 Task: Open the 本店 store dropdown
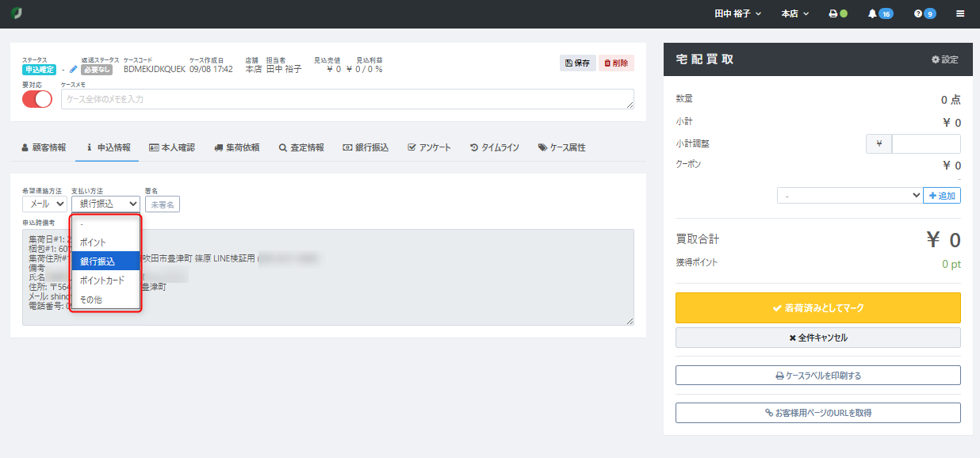(794, 13)
